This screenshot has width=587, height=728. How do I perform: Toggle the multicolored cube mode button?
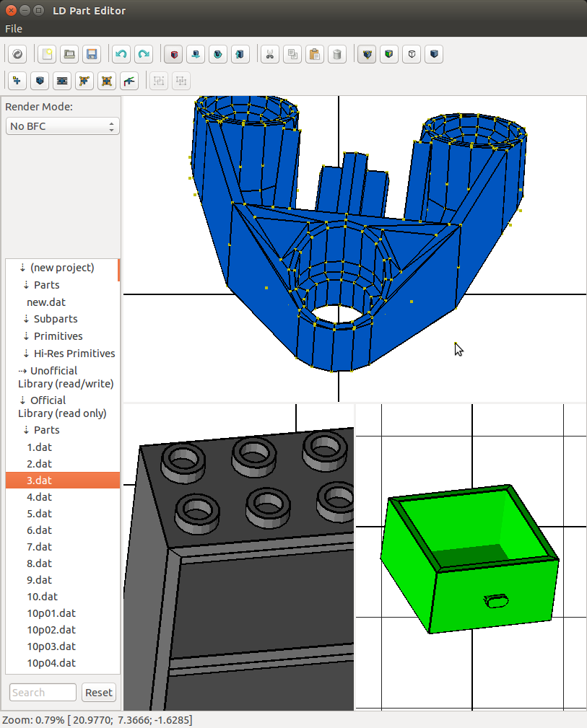[x=389, y=54]
